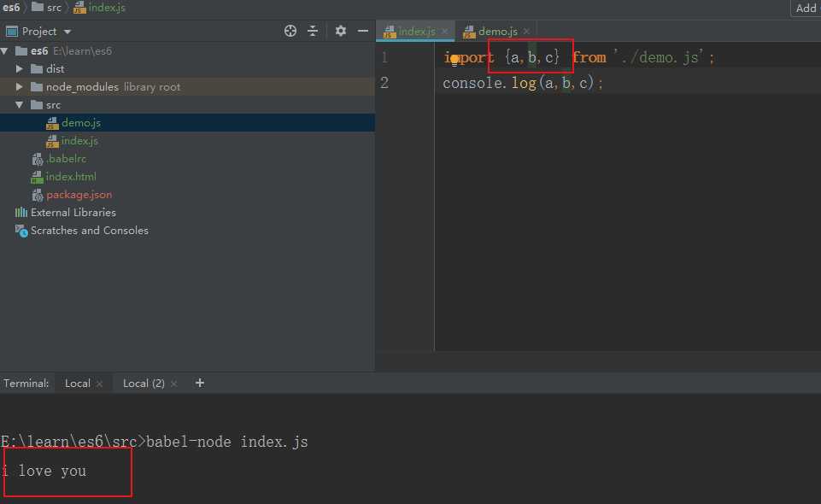Viewport: 821px width, 504px height.
Task: Click the locate/select opened file target icon
Action: [290, 32]
